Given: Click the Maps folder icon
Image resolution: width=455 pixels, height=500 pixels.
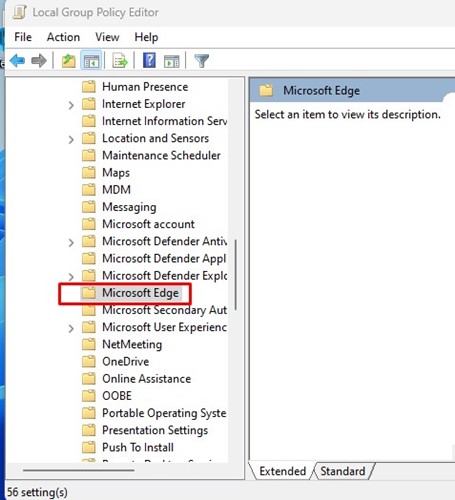Looking at the screenshot, I should coord(89,173).
